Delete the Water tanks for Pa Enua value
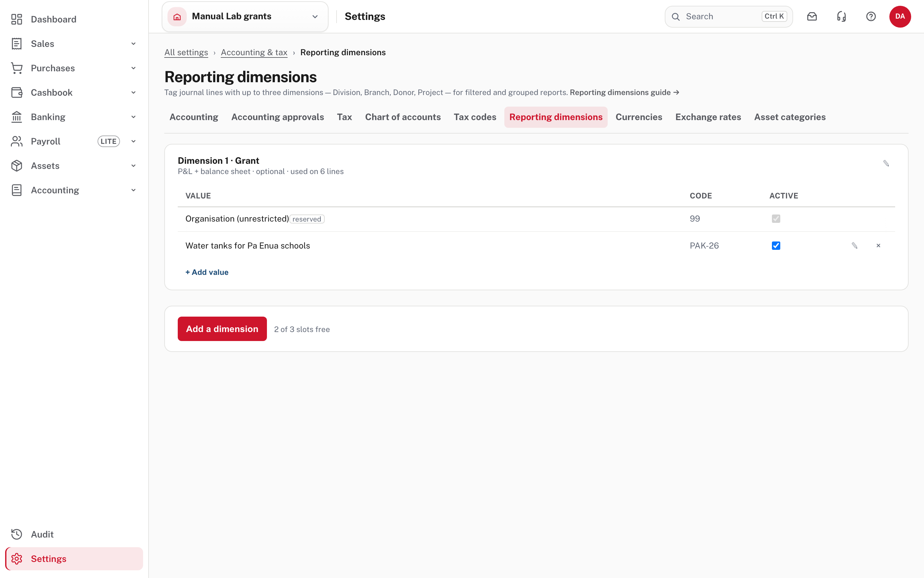 click(x=878, y=245)
